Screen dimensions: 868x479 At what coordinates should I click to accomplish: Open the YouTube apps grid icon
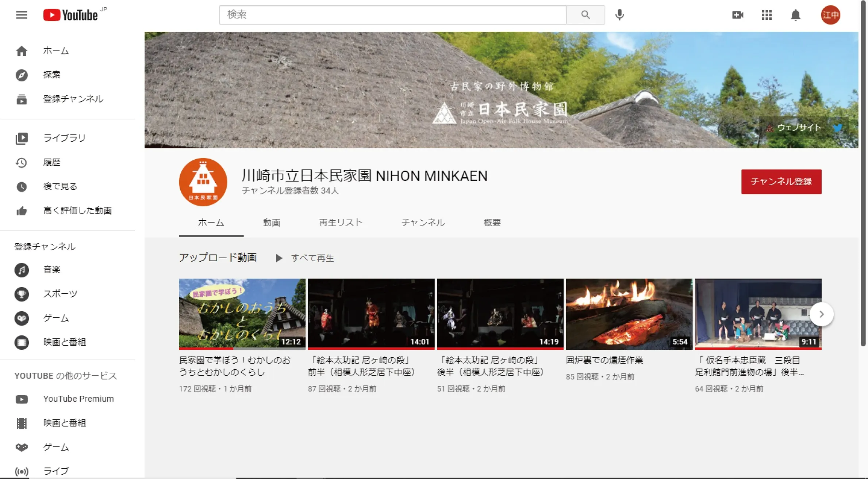tap(767, 15)
